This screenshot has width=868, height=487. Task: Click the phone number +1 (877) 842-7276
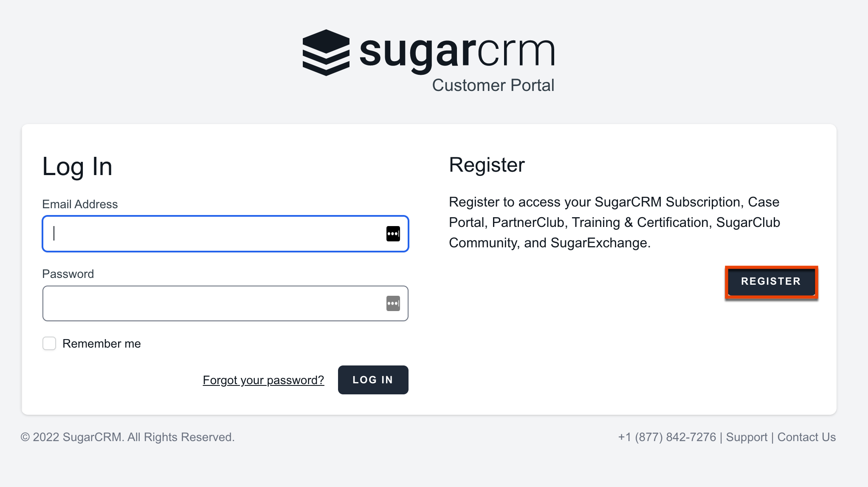[667, 437]
